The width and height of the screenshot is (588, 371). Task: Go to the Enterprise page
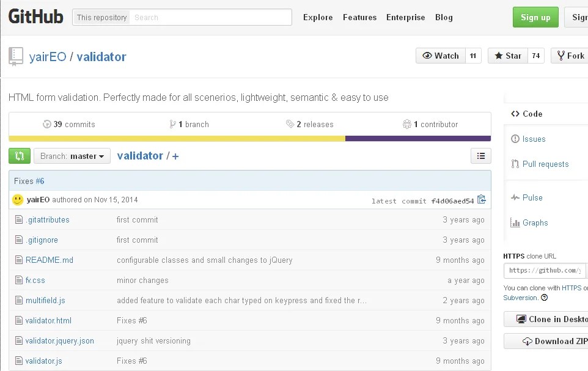tap(405, 17)
